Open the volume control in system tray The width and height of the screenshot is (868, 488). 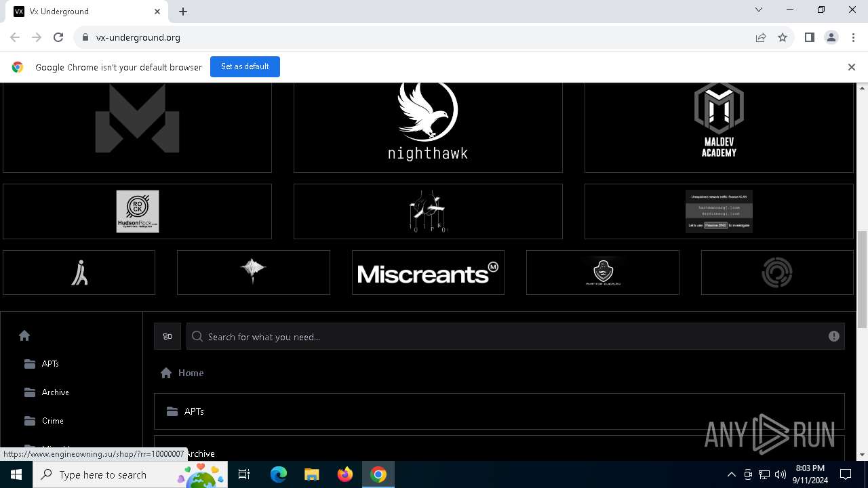point(781,474)
